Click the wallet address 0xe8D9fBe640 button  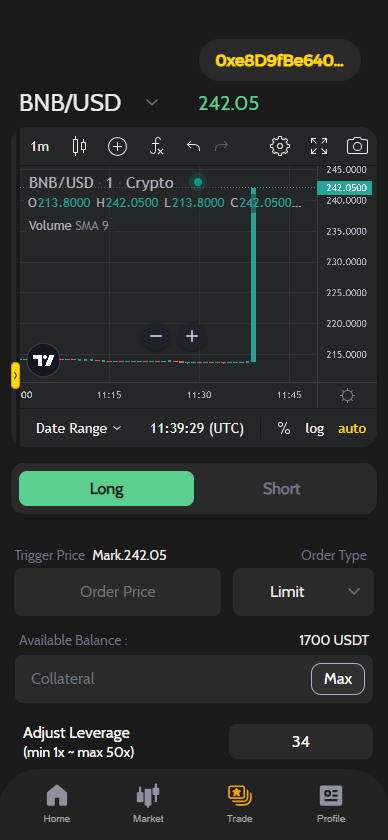pyautogui.click(x=280, y=60)
